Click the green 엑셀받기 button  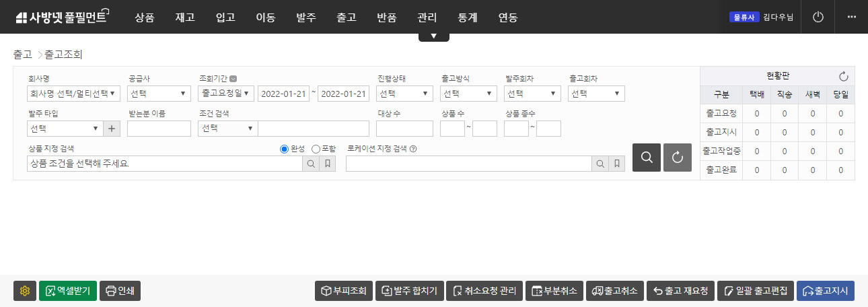coord(68,291)
